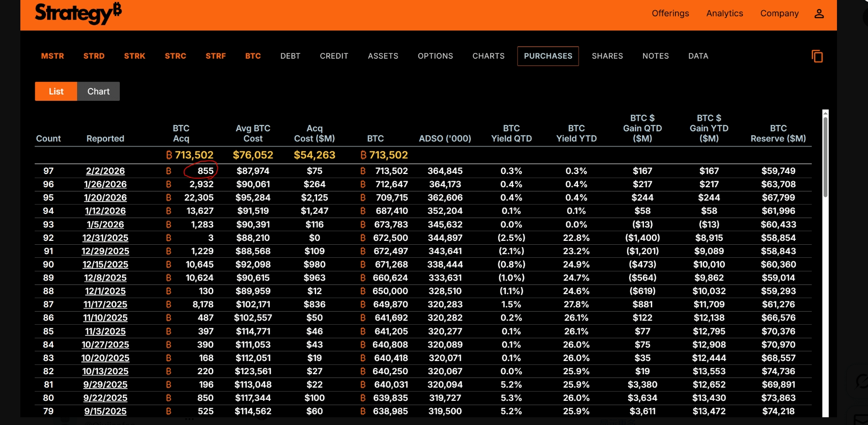Open the 12/29/2025 purchase report link
Screen dimensions: 868x425
(105, 251)
